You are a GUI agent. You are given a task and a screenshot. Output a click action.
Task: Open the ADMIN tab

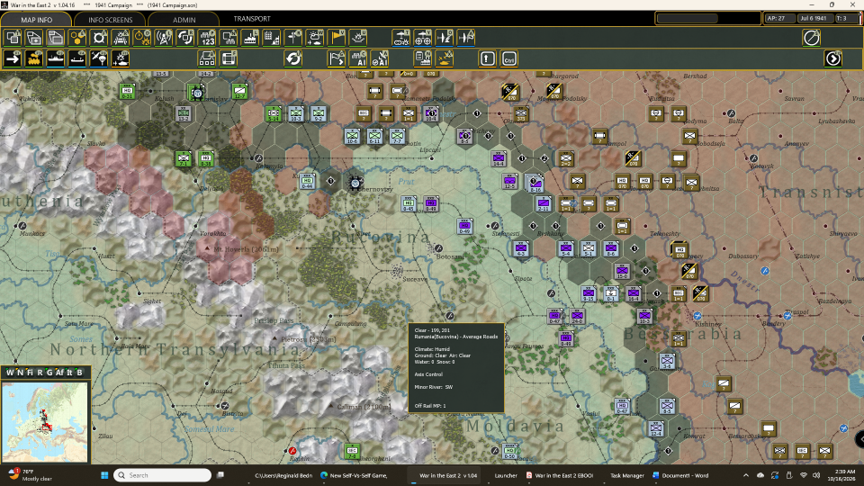click(x=184, y=19)
